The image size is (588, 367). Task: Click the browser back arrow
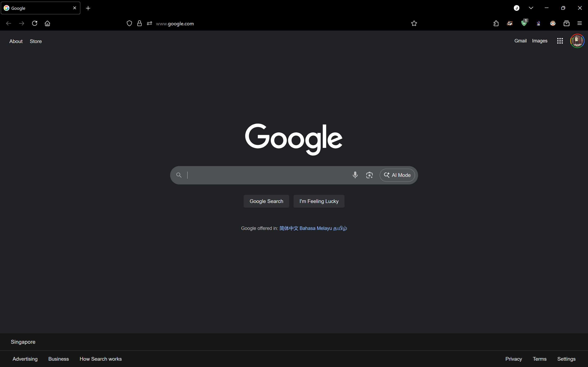[x=9, y=23]
